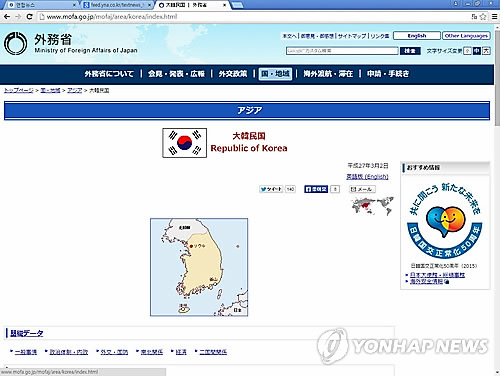
Task: Open the 国・地域 navigation menu item
Action: [x=275, y=74]
